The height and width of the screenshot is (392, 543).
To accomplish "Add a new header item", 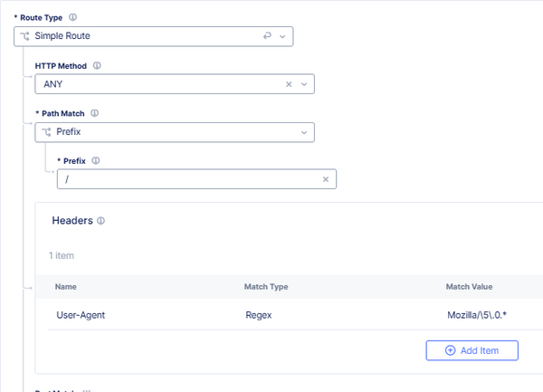I will (x=472, y=350).
